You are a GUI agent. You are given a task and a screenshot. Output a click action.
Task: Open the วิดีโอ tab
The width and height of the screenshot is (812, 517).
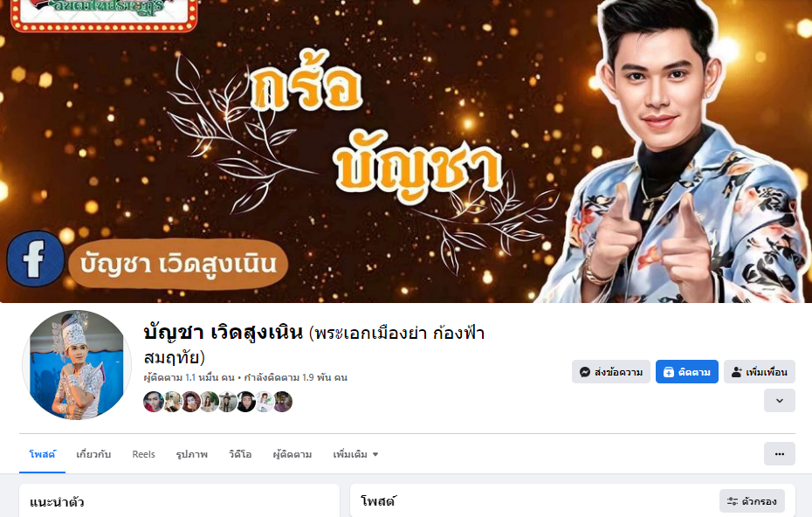(x=240, y=454)
